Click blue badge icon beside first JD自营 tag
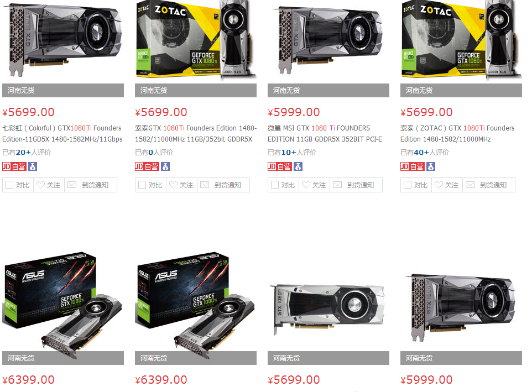Image resolution: width=532 pixels, height=392 pixels. [33, 166]
